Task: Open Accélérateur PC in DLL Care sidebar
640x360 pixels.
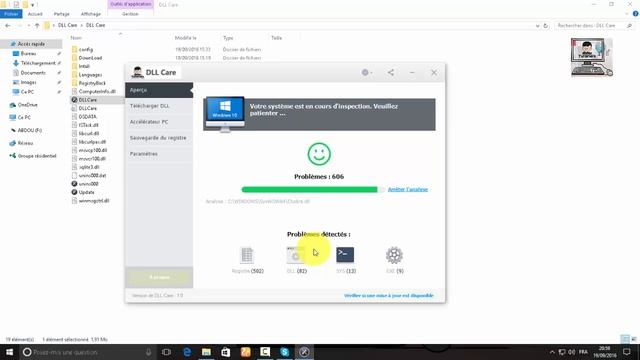Action: pos(159,122)
